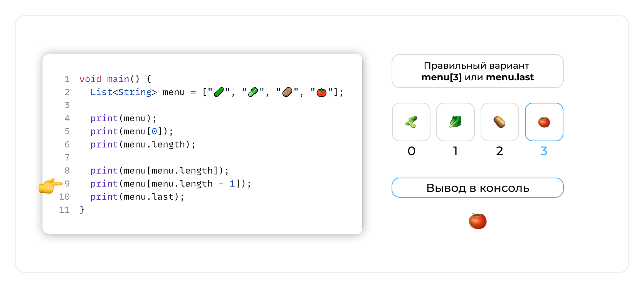This screenshot has height=288, width=644.
Task: Click the "Правильный вариант" answer box
Action: coord(478,71)
